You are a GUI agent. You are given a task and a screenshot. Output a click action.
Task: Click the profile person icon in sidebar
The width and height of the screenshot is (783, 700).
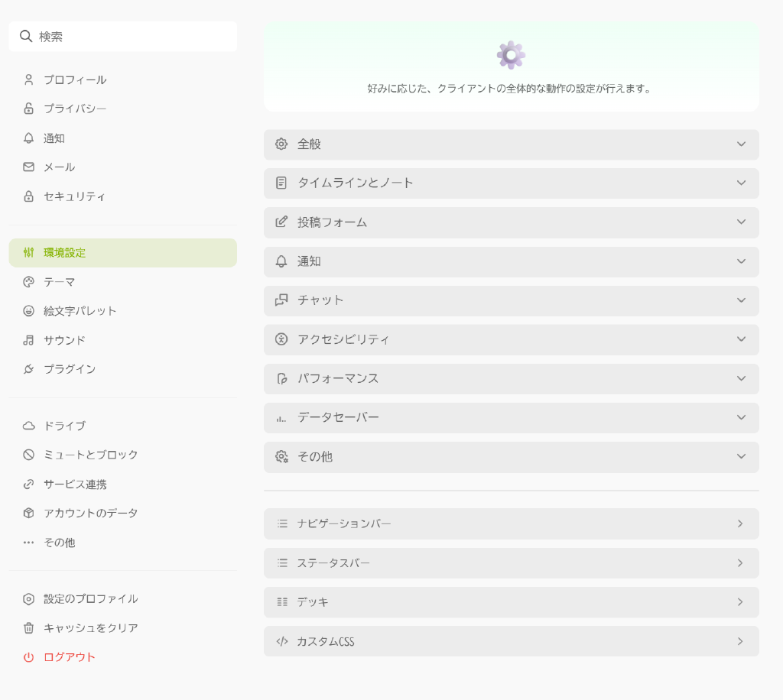29,79
